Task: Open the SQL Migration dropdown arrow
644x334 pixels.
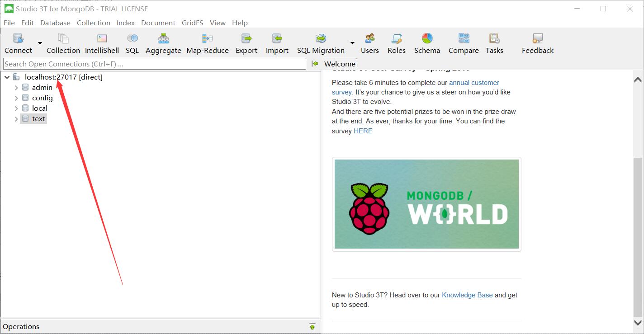Action: coord(352,43)
